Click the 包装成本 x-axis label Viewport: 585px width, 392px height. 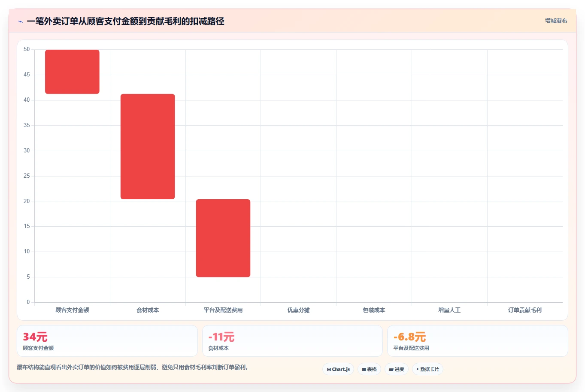(374, 310)
